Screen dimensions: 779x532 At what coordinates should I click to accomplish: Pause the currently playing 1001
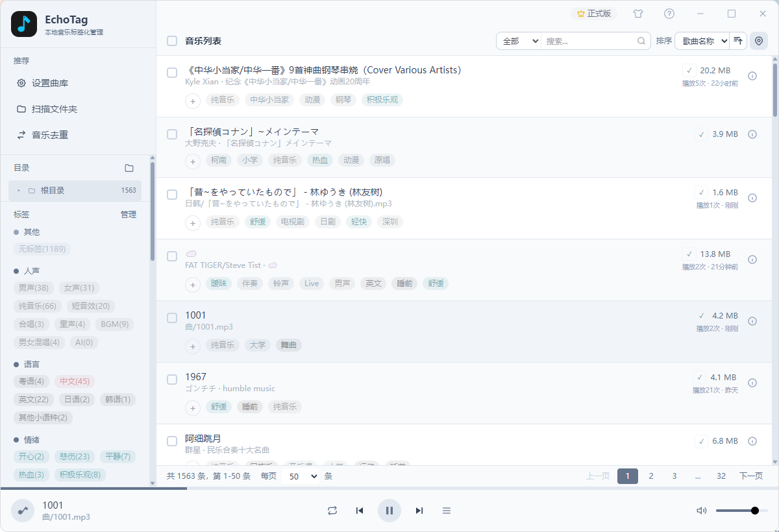pos(389,511)
